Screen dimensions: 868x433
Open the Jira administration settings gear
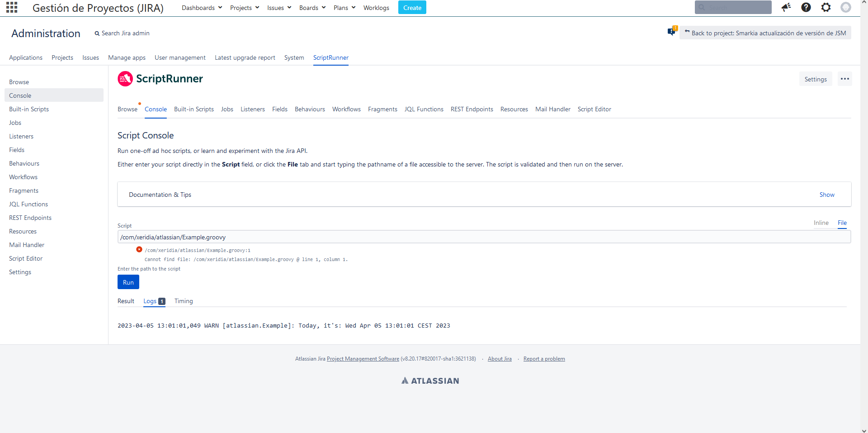pyautogui.click(x=826, y=7)
